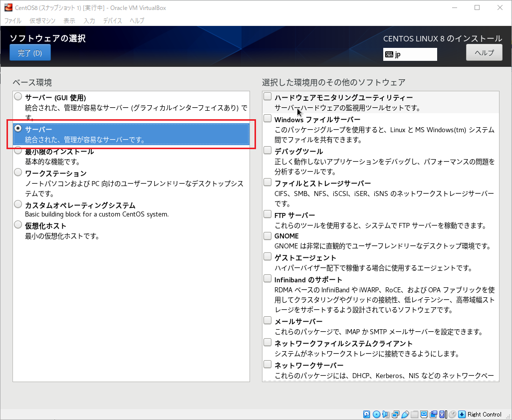Click the CPU virtualization status icon
The width and height of the screenshot is (512, 420).
click(x=443, y=415)
